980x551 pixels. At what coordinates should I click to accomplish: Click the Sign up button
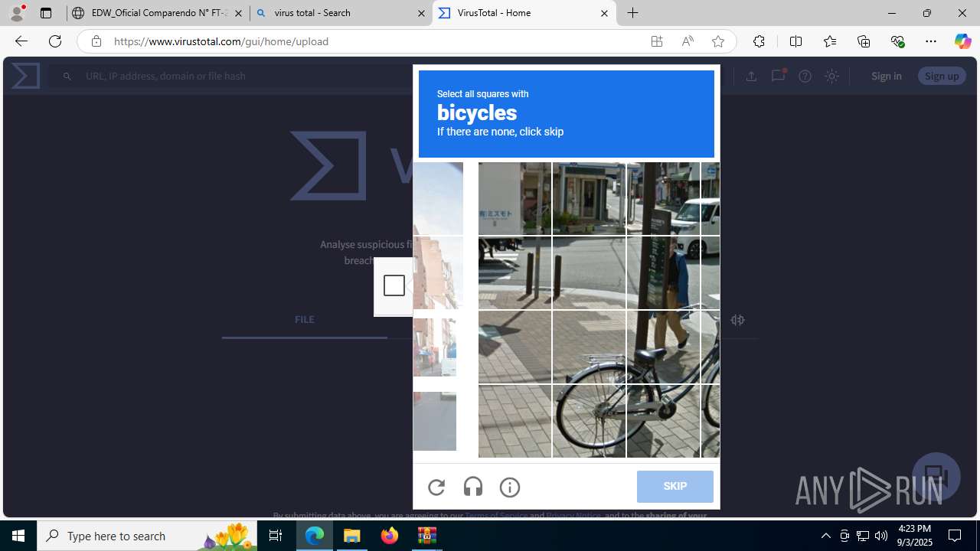tap(942, 76)
